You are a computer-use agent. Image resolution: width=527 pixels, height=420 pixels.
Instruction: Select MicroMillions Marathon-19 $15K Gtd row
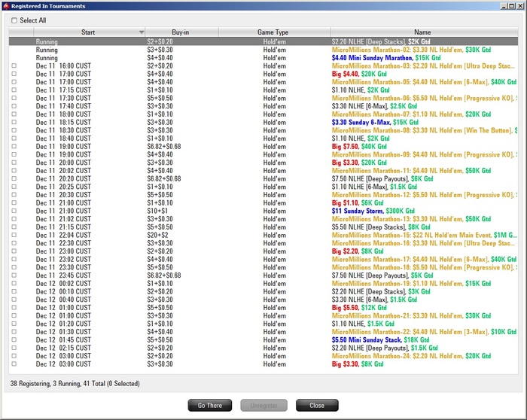pyautogui.click(x=263, y=284)
